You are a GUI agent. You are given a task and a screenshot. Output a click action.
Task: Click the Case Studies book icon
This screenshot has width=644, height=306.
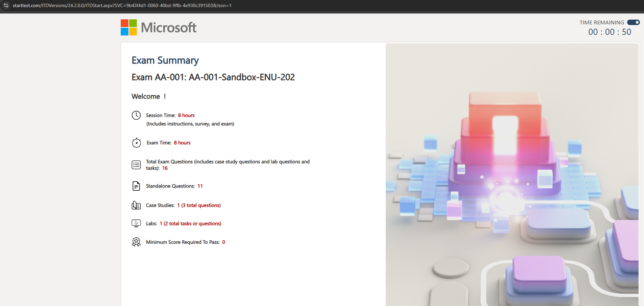(x=136, y=205)
